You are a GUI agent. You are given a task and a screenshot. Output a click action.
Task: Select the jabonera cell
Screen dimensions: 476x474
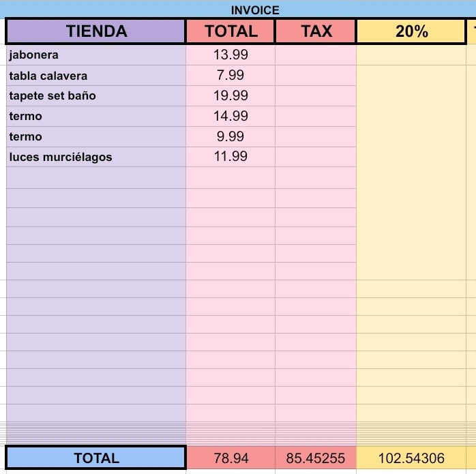tap(96, 55)
